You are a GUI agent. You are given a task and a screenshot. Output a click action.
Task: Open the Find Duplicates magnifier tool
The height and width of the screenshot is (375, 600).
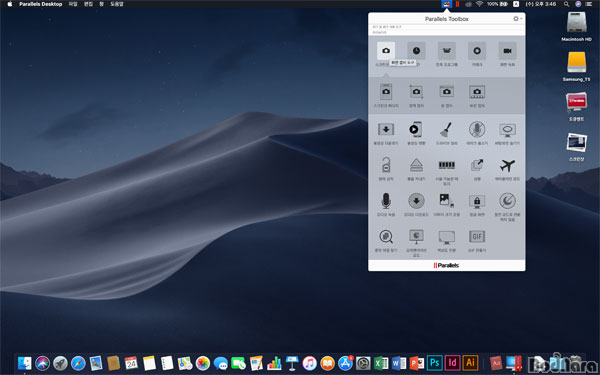click(386, 236)
